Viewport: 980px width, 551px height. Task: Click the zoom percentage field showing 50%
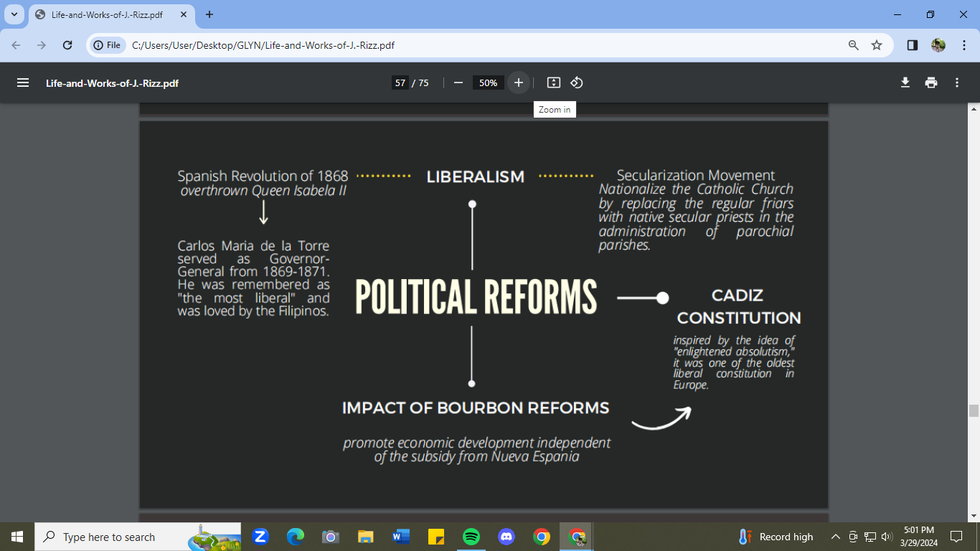tap(488, 83)
